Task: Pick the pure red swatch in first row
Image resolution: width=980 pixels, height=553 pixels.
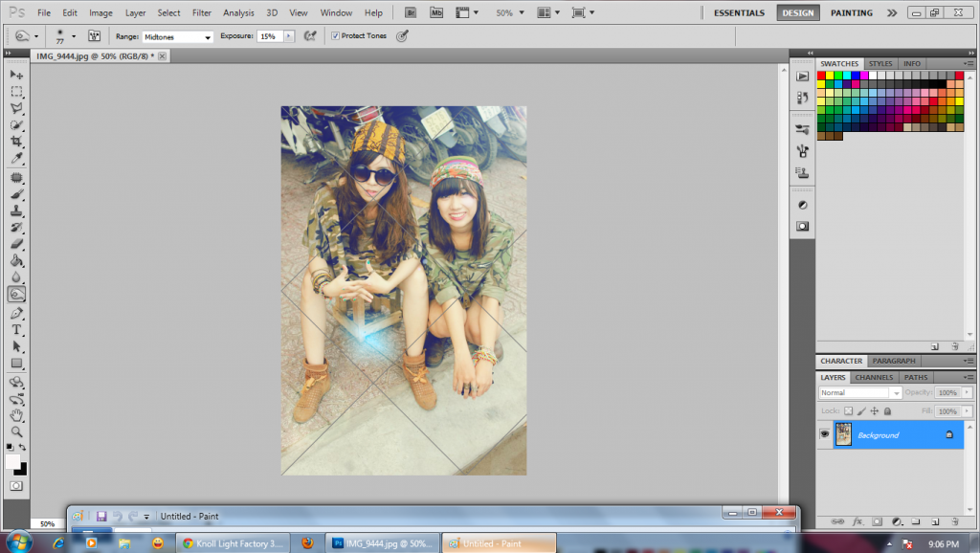Action: [821, 76]
